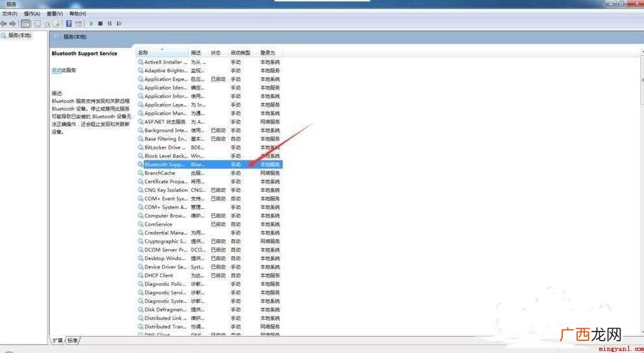Select the Certificate Propa... service row
Image resolution: width=644 pixels, height=353 pixels.
point(209,181)
